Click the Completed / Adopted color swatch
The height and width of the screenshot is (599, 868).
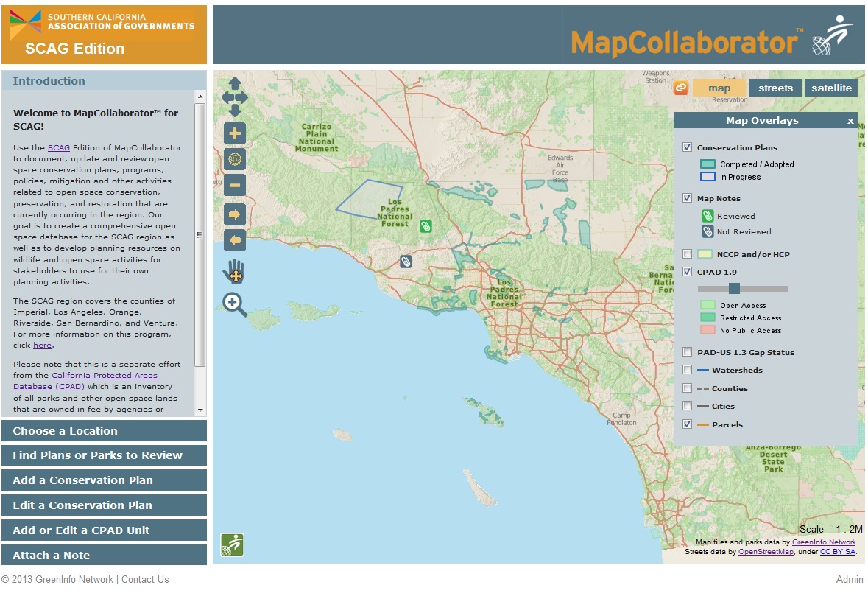[708, 164]
